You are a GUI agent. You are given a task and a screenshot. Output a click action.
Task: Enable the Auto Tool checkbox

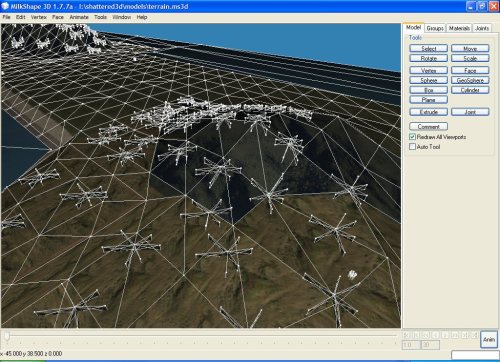[x=412, y=147]
